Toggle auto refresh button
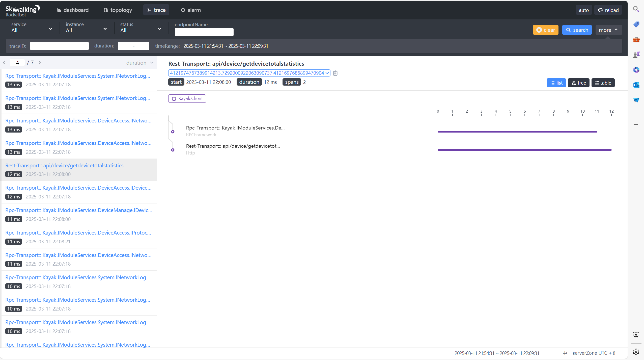Screen dimensions: 644x360 (x=583, y=10)
